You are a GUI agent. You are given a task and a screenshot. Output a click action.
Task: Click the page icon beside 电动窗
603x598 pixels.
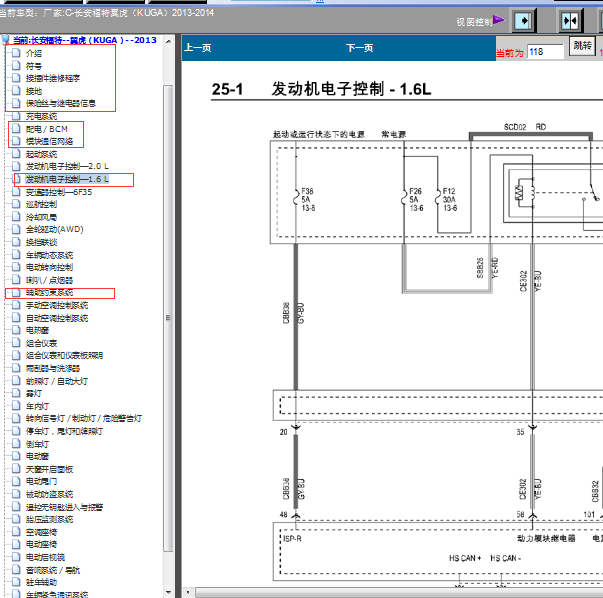[x=16, y=456]
